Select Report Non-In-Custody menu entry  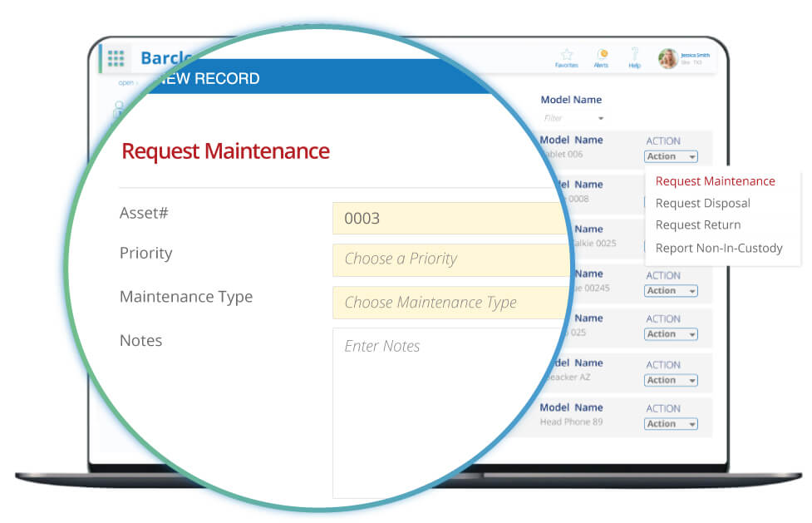pyautogui.click(x=719, y=249)
